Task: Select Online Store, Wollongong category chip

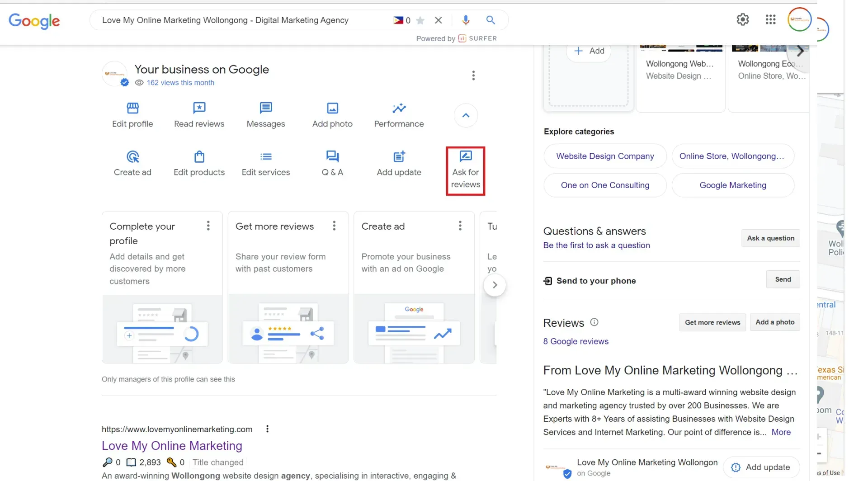Action: pos(733,156)
